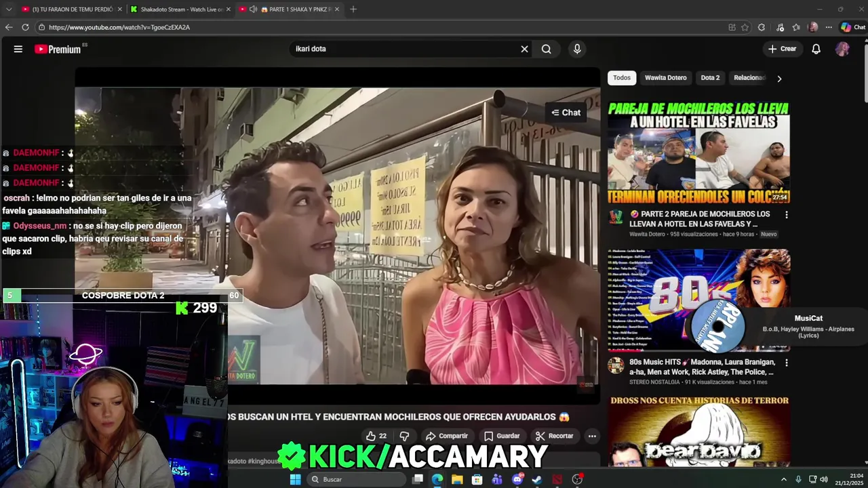Open the Edge settings ellipsis menu
Viewport: 868px width, 488px height.
tap(828, 27)
